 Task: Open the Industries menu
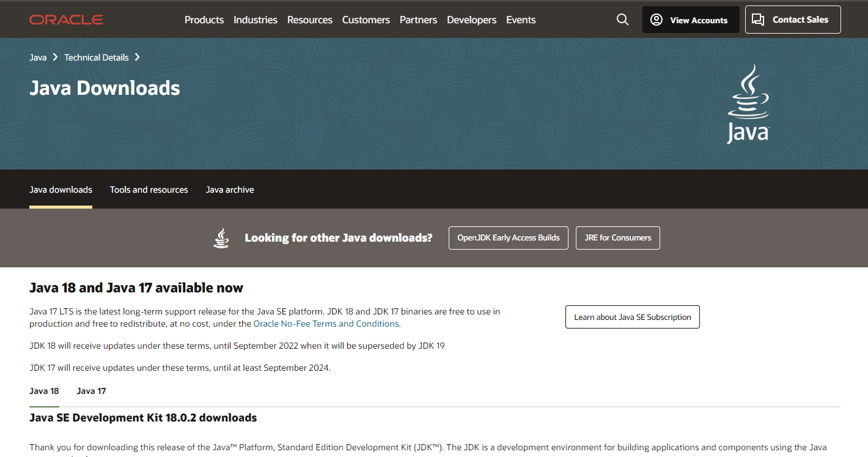pos(256,20)
